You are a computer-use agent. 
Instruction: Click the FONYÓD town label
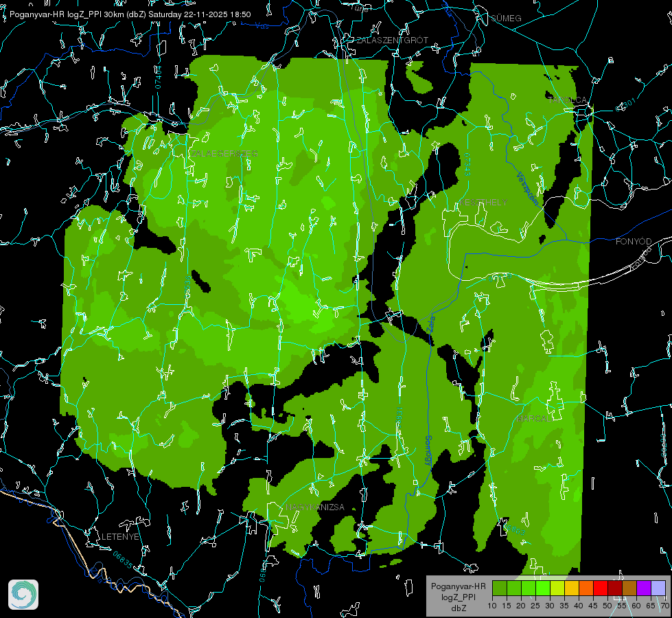pos(634,242)
